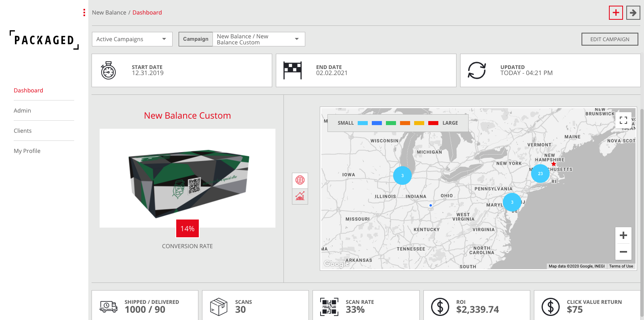Zoom in on the map
Viewport: 644px width, 320px height.
[623, 235]
